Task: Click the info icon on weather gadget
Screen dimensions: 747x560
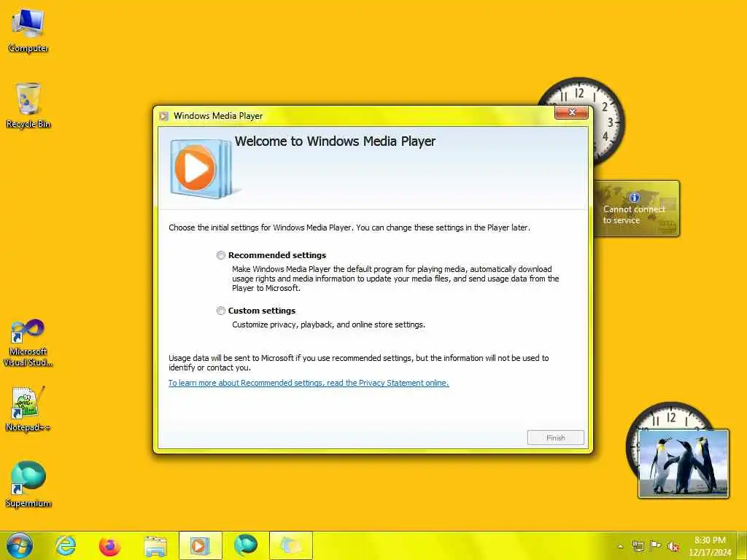Action: tap(634, 197)
